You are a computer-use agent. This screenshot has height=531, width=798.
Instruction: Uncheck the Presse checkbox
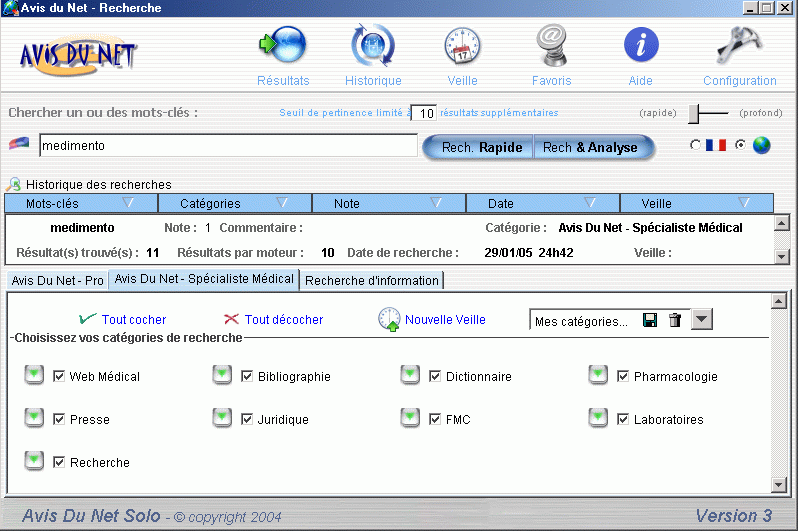pyautogui.click(x=59, y=419)
